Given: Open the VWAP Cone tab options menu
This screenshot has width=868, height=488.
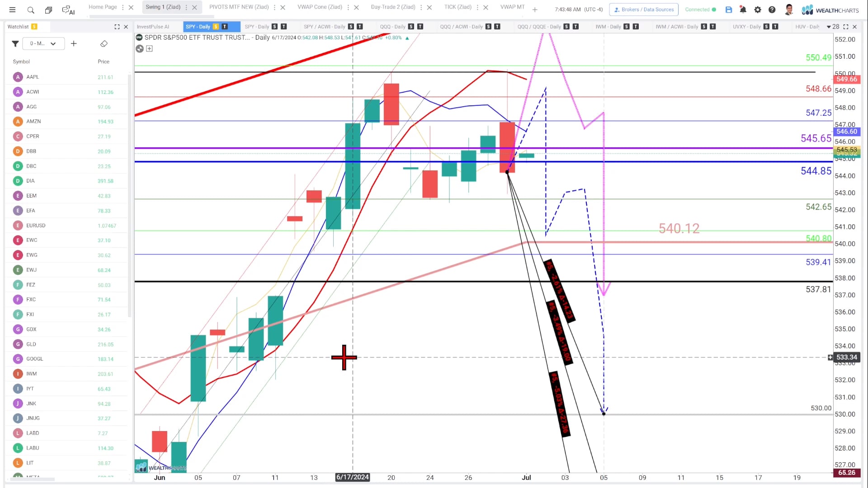Looking at the screenshot, I should click(x=348, y=7).
